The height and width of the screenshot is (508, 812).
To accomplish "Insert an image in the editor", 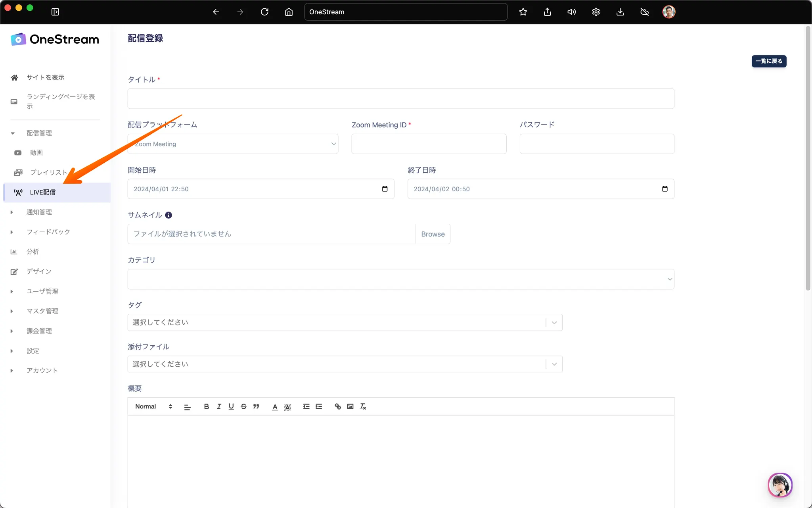I will click(350, 406).
